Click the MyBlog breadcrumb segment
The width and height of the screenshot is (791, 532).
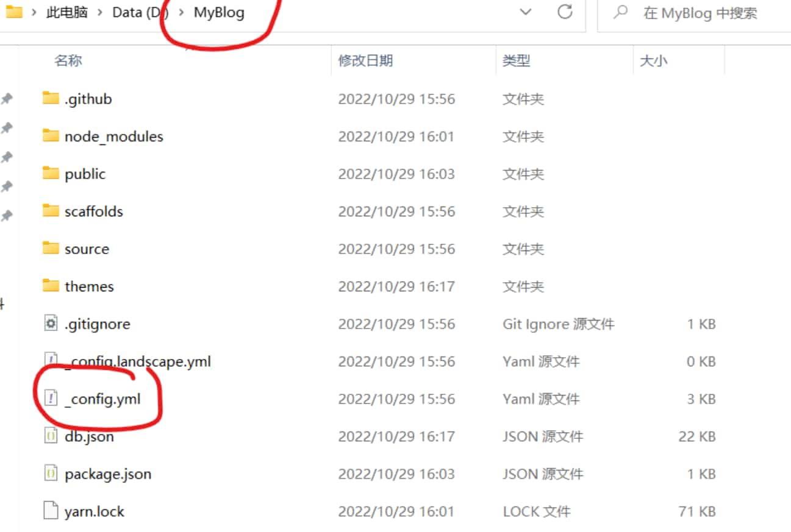click(x=219, y=13)
